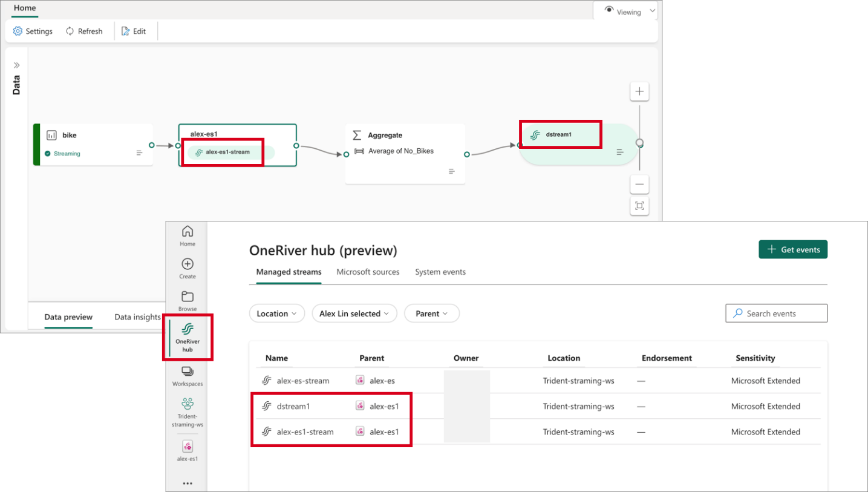The image size is (868, 492).
Task: Click fit-to-view icon on canvas
Action: pos(639,206)
